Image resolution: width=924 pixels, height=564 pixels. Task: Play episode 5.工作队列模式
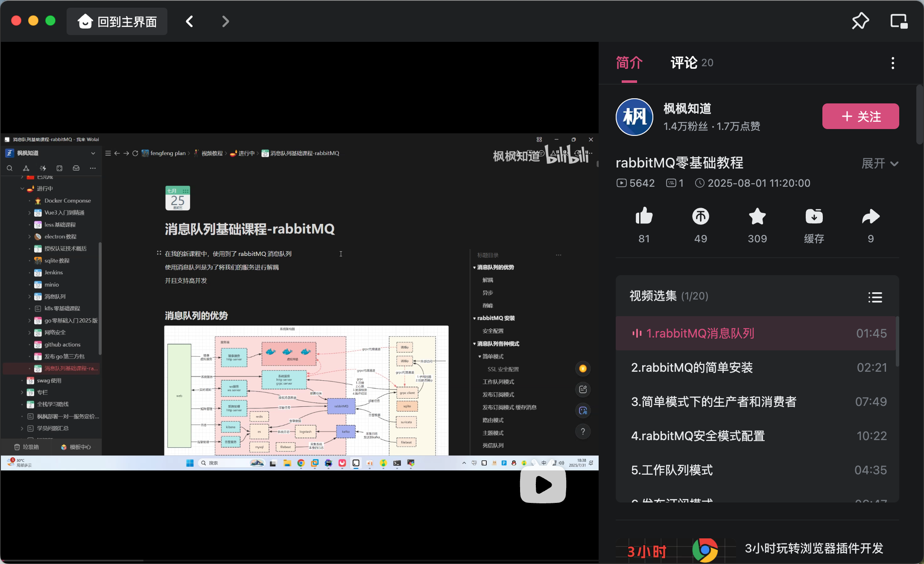[x=756, y=470]
